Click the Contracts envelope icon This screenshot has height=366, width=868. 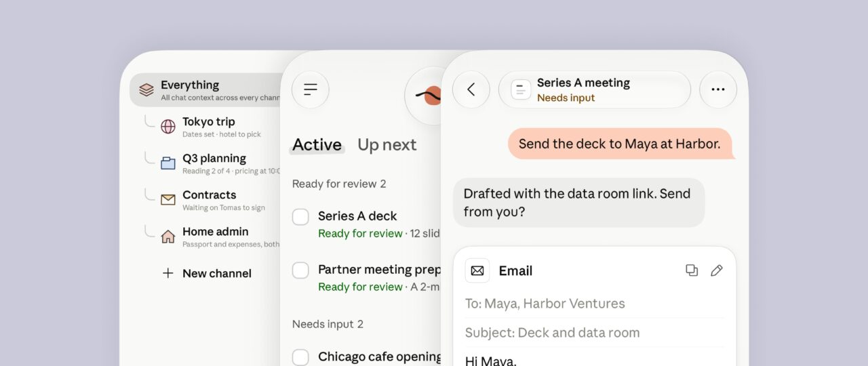(x=168, y=200)
